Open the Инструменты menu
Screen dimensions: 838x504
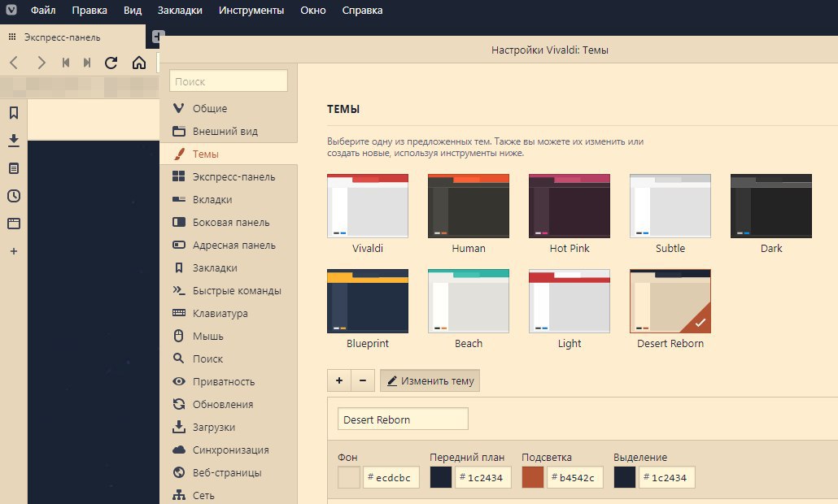tap(251, 10)
